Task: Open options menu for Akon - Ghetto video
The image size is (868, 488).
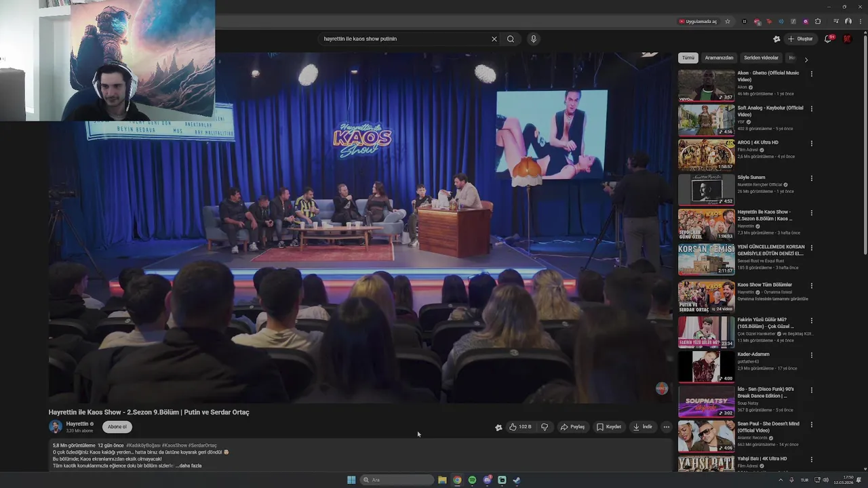Action: tap(812, 74)
